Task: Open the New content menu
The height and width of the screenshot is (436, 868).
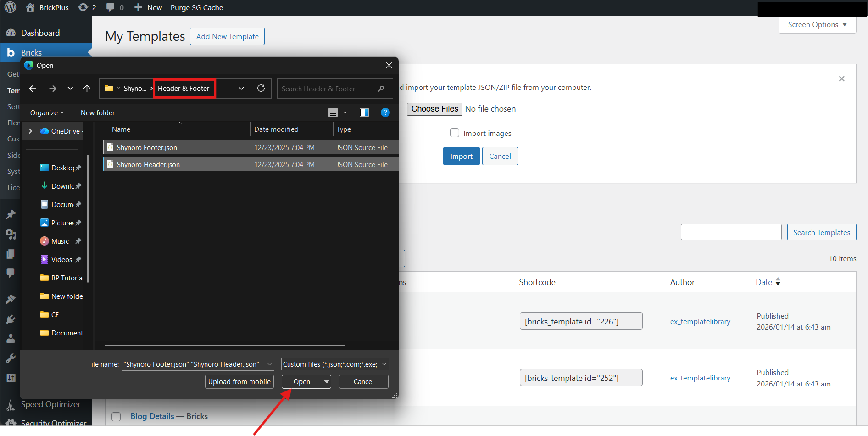Action: pos(148,7)
